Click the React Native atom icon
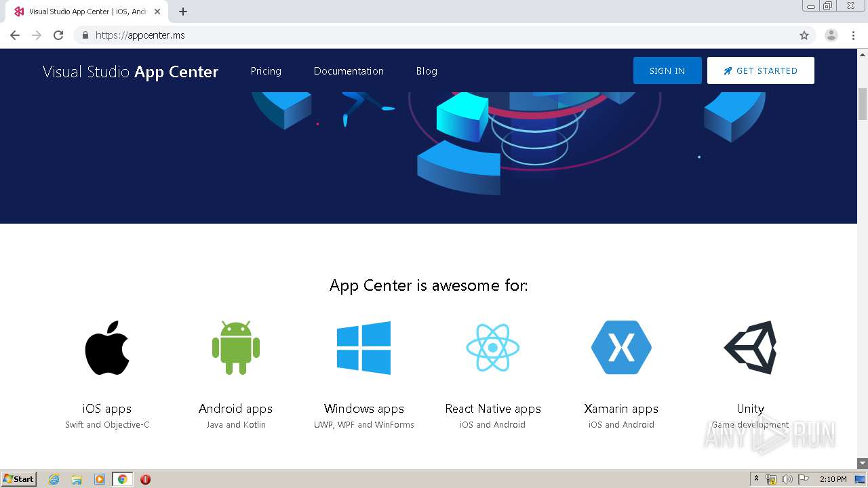 click(493, 348)
